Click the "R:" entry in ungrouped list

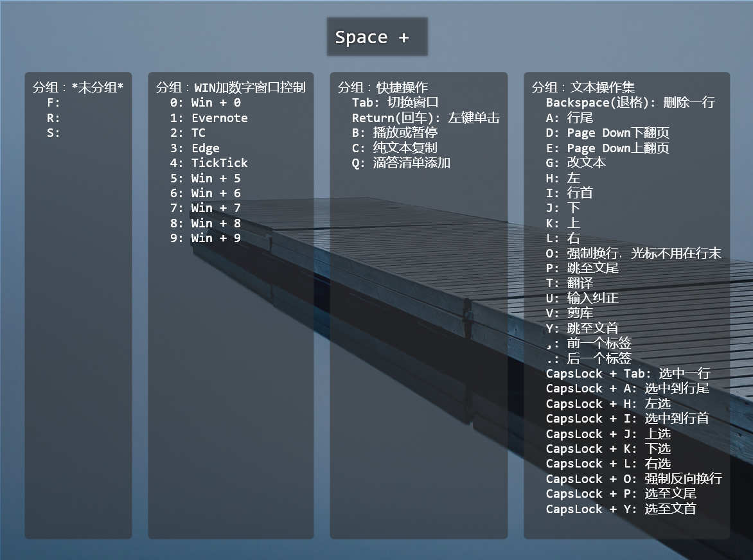click(x=53, y=118)
